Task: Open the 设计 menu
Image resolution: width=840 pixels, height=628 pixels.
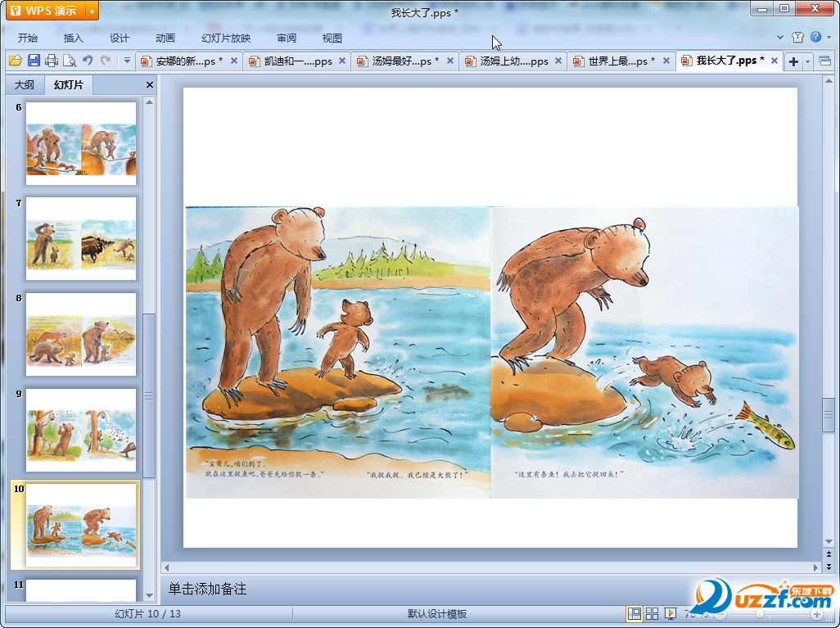Action: pos(119,38)
